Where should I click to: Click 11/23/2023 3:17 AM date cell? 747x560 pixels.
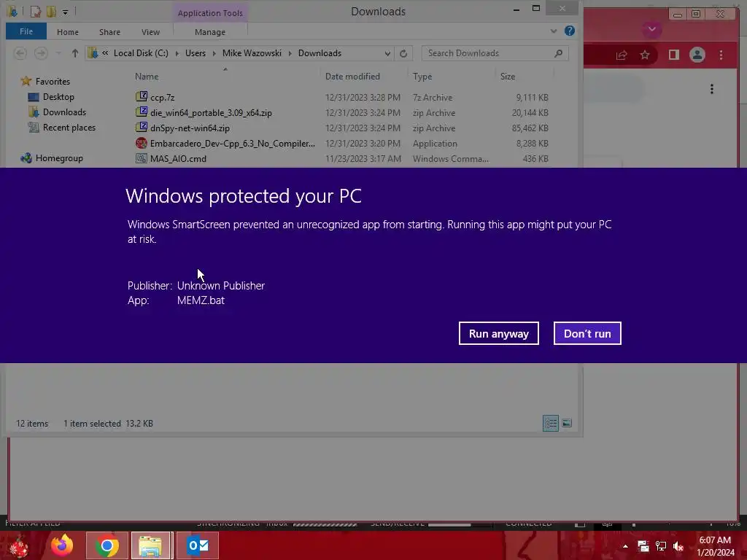(x=363, y=158)
